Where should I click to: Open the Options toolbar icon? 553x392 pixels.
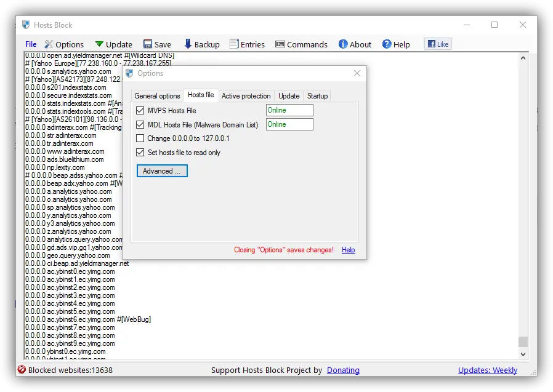click(x=49, y=44)
